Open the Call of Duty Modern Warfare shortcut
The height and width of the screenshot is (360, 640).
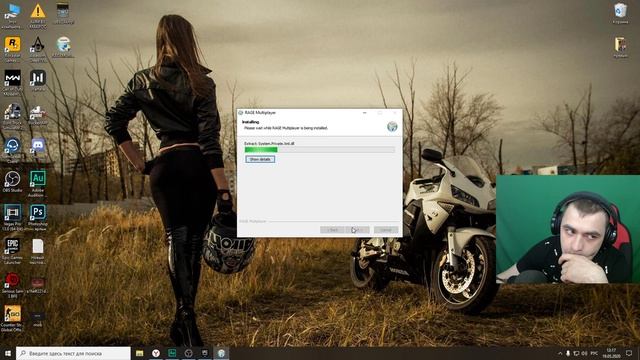tap(12, 83)
